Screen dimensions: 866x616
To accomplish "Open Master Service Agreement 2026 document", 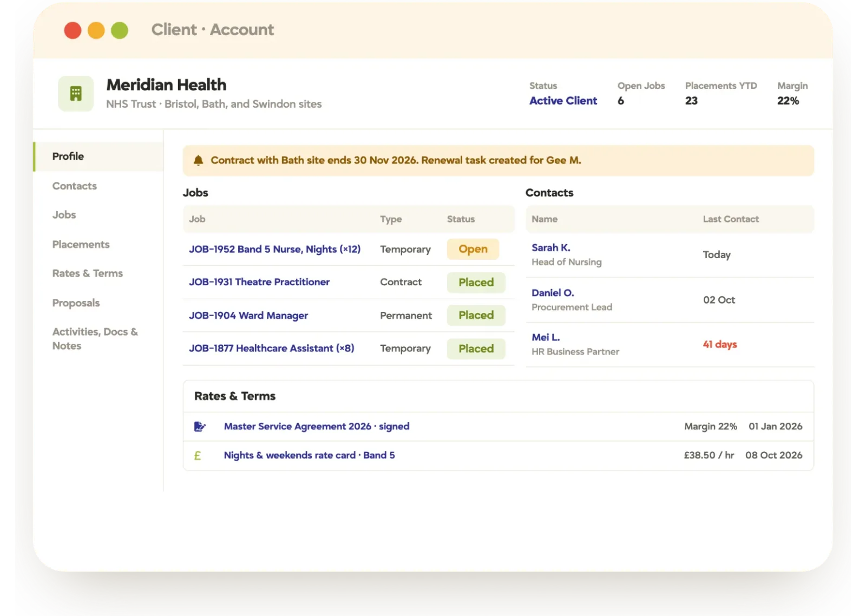I will click(x=317, y=427).
